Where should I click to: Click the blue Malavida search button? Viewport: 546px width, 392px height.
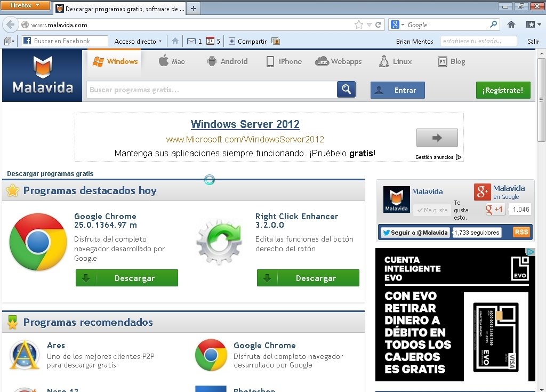[346, 90]
